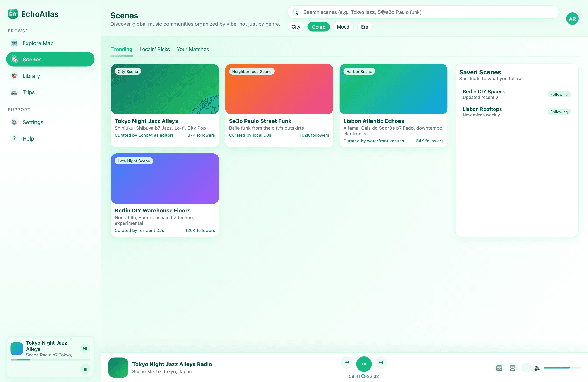Toggle repeat mode in the player bar

[x=512, y=368]
